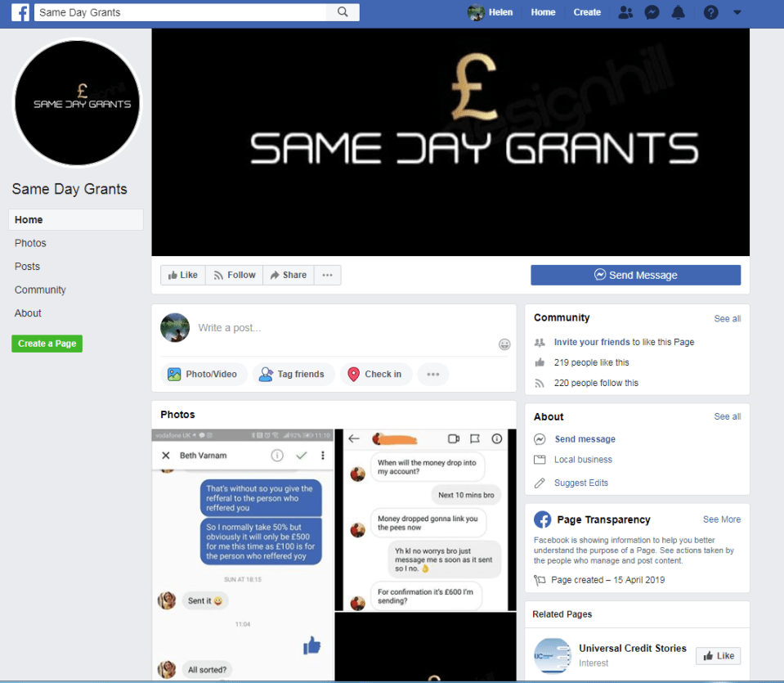The width and height of the screenshot is (784, 683).
Task: Click Check in option in composer
Action: (x=376, y=375)
